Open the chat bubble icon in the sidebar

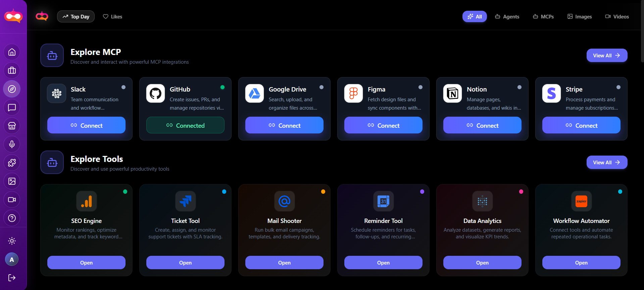(12, 107)
